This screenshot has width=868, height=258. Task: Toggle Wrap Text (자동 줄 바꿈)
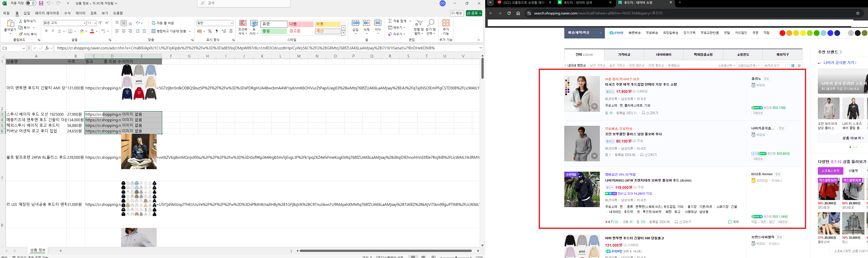(163, 23)
